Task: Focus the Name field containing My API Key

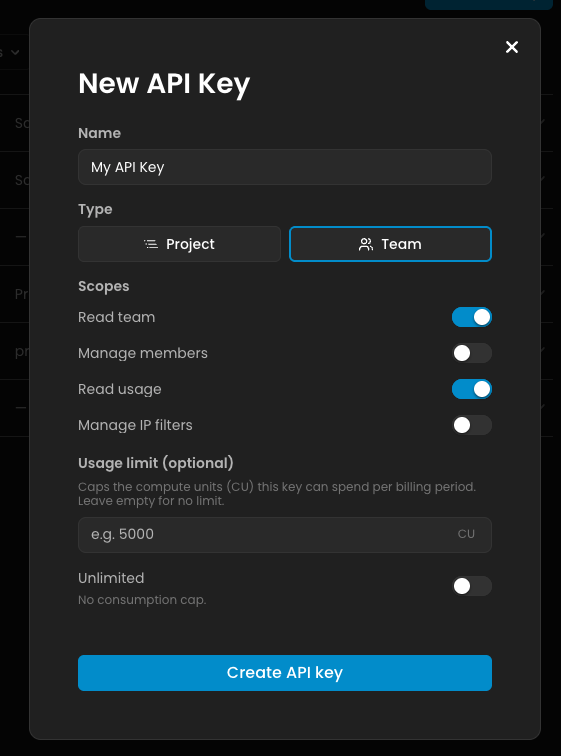Action: pyautogui.click(x=285, y=167)
